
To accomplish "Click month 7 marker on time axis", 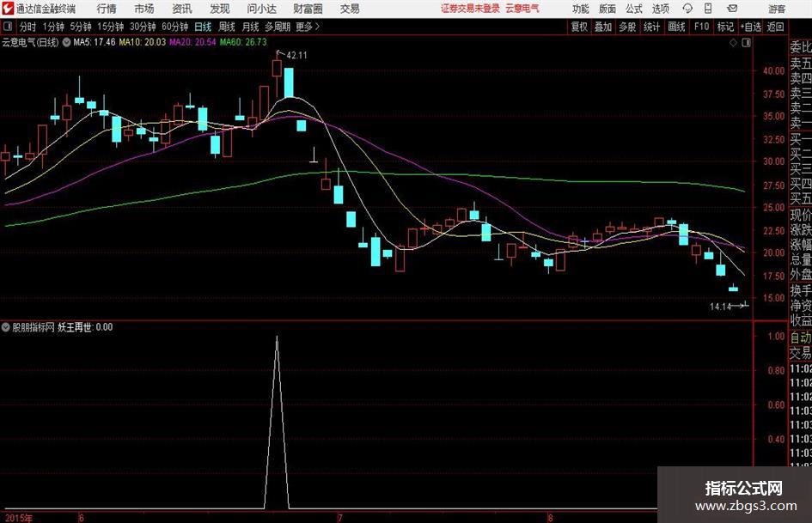I will click(x=339, y=518).
